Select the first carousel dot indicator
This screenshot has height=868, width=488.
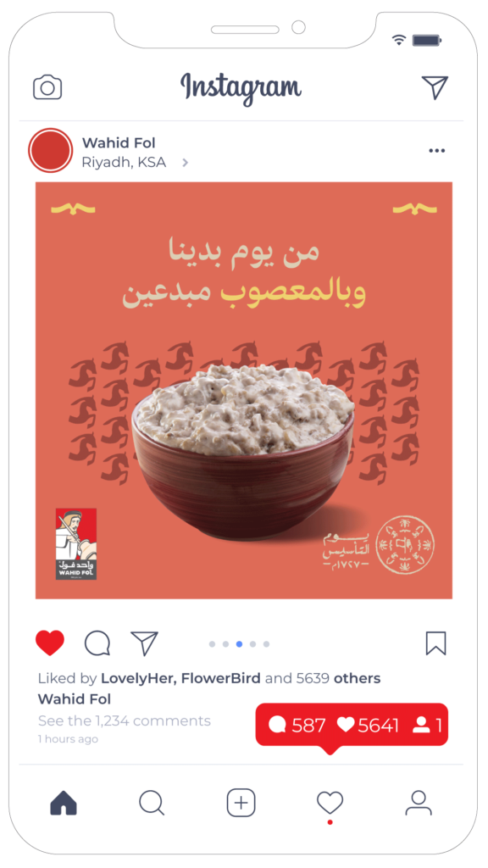tap(212, 644)
